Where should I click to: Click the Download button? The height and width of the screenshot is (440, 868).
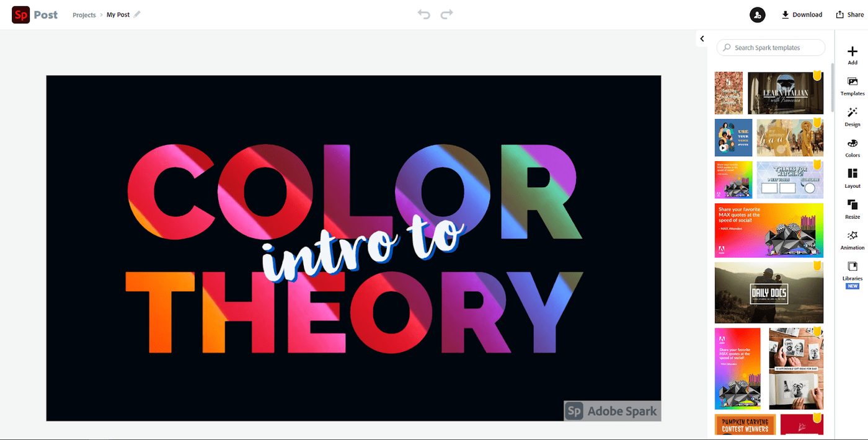coord(802,14)
